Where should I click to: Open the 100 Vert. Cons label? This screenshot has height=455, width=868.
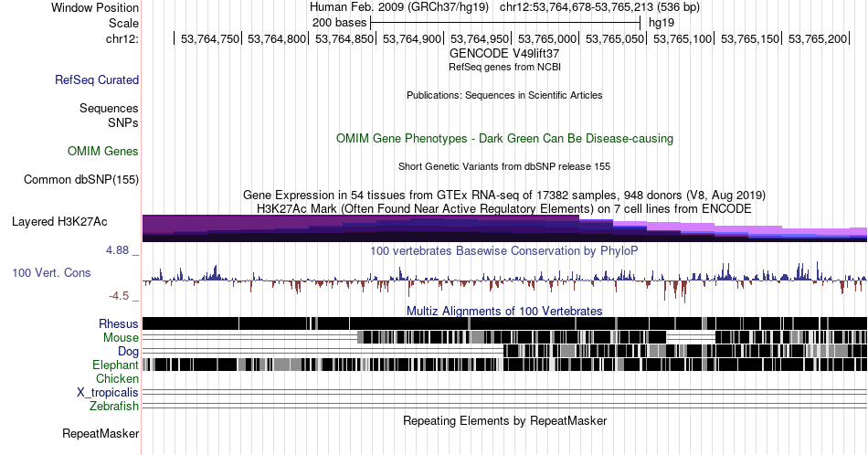pyautogui.click(x=51, y=273)
